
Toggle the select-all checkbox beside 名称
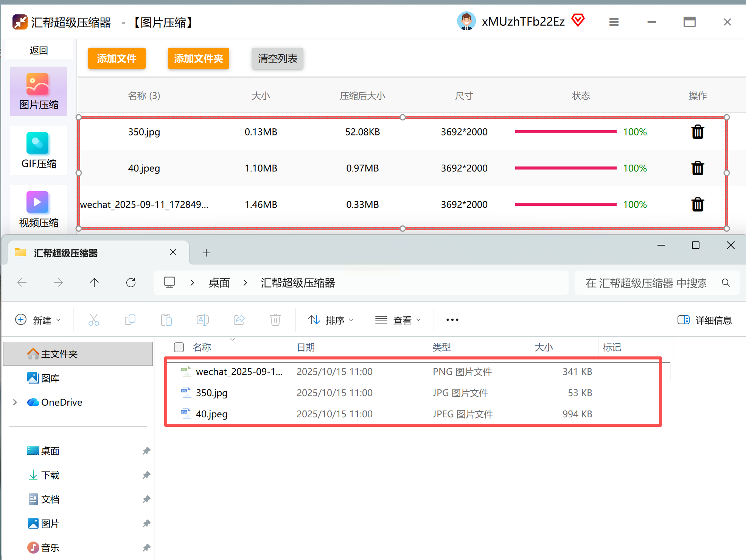pyautogui.click(x=179, y=347)
